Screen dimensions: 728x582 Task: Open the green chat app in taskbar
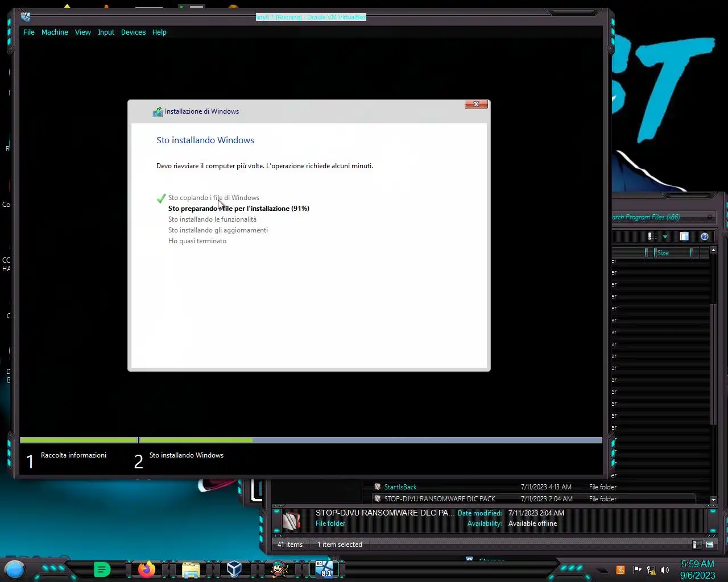coord(102,569)
